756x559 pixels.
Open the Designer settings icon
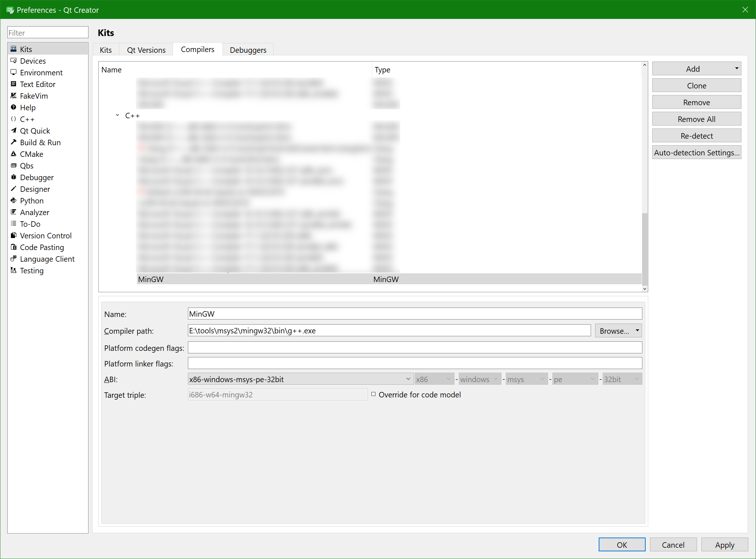tap(13, 189)
